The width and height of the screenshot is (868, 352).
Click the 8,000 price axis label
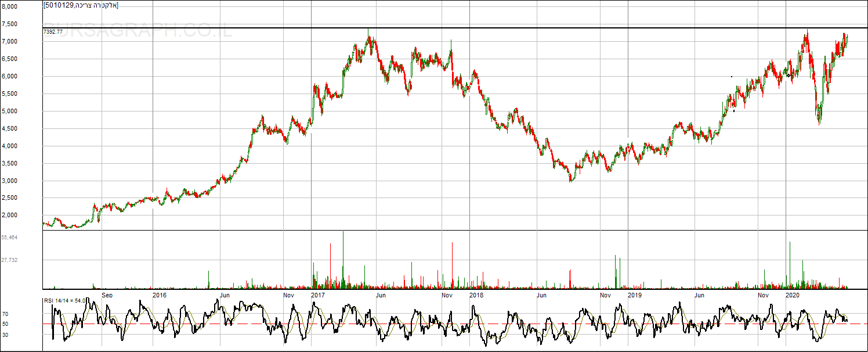9,6
